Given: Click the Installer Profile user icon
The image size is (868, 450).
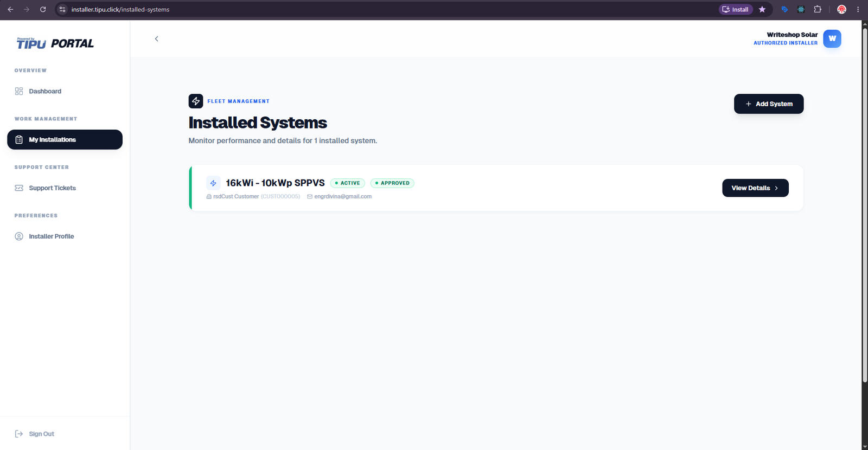Looking at the screenshot, I should (19, 236).
